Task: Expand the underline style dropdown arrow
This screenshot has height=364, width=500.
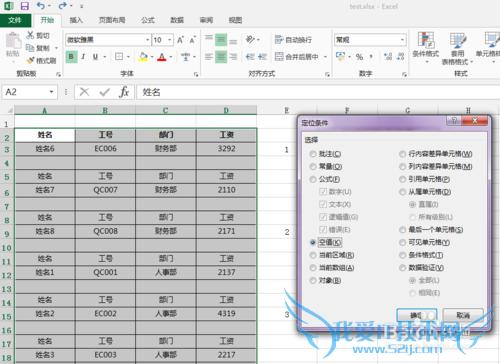Action: [x=104, y=57]
